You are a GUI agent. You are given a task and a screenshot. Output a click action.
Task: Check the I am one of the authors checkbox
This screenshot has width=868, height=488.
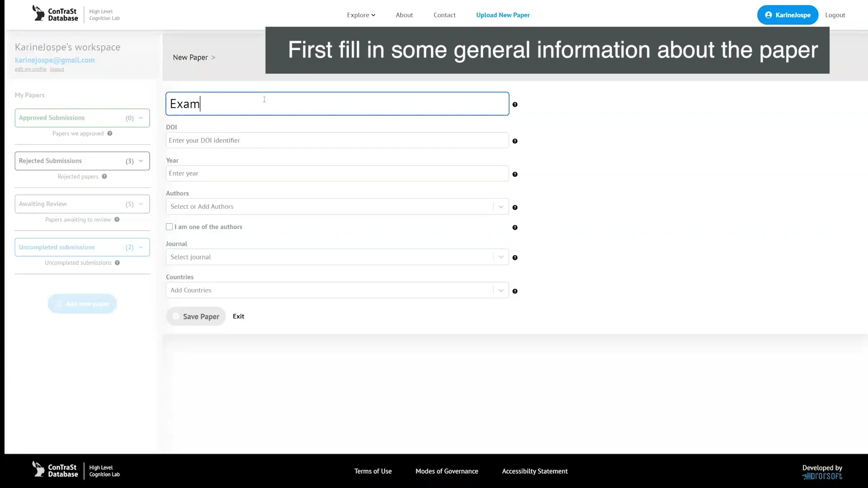point(169,226)
